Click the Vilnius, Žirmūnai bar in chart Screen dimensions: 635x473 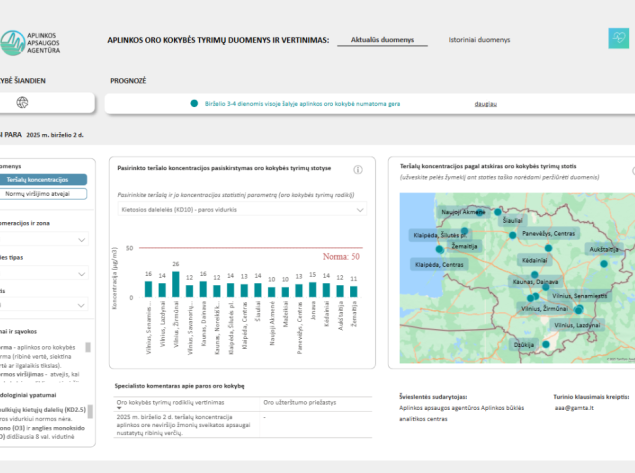pyautogui.click(x=176, y=284)
